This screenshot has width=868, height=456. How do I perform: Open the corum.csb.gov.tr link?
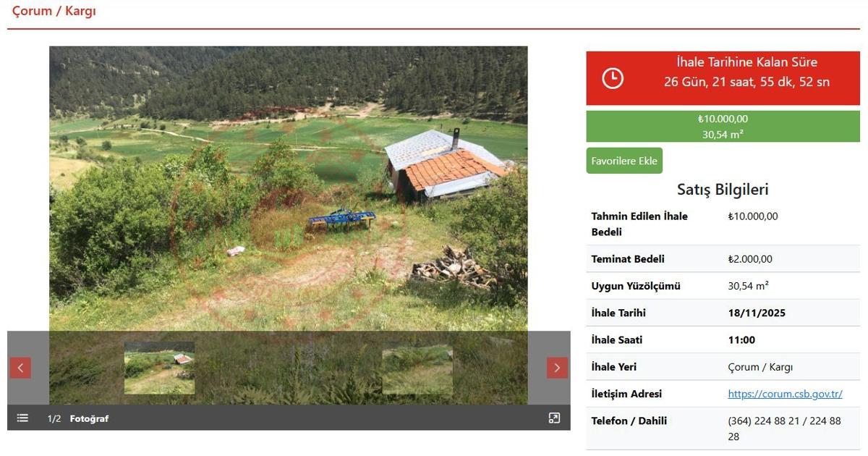click(785, 394)
